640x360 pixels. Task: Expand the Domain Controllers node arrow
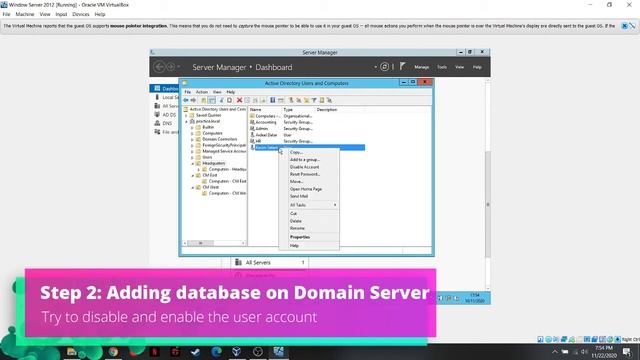[x=192, y=139]
